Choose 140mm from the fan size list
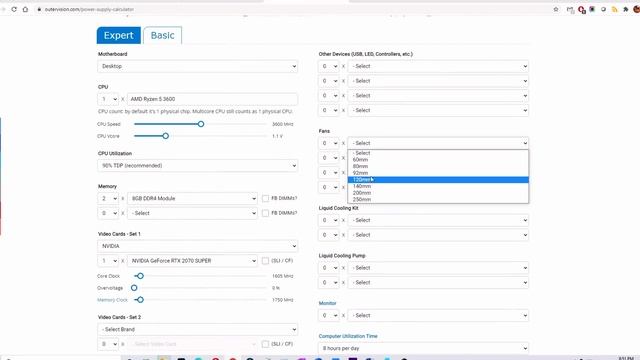The image size is (640, 360). coord(438,186)
